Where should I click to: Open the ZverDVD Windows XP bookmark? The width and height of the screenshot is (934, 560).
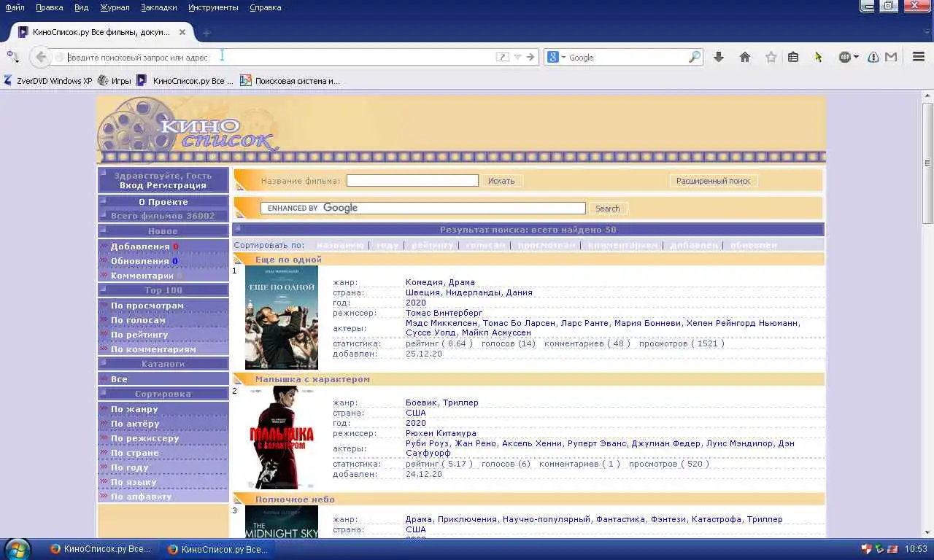pos(48,81)
